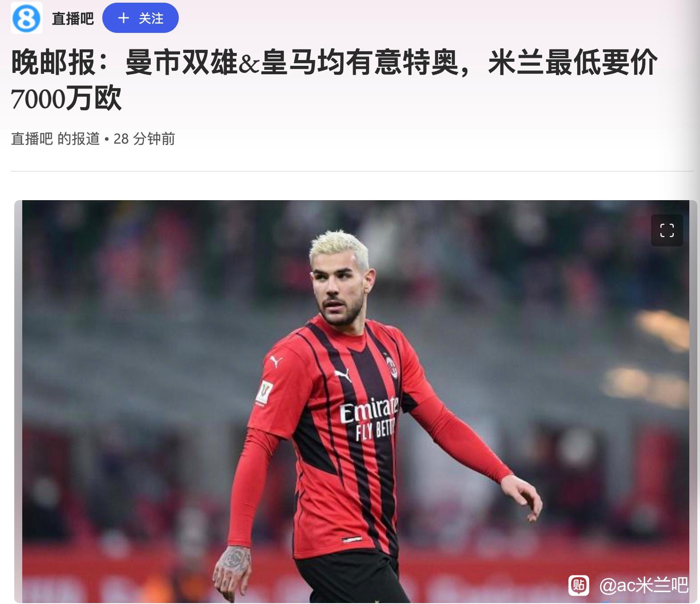Screen dimensions: 700x604
Task: Click the plus sign inside 关注 button
Action: coord(124,18)
